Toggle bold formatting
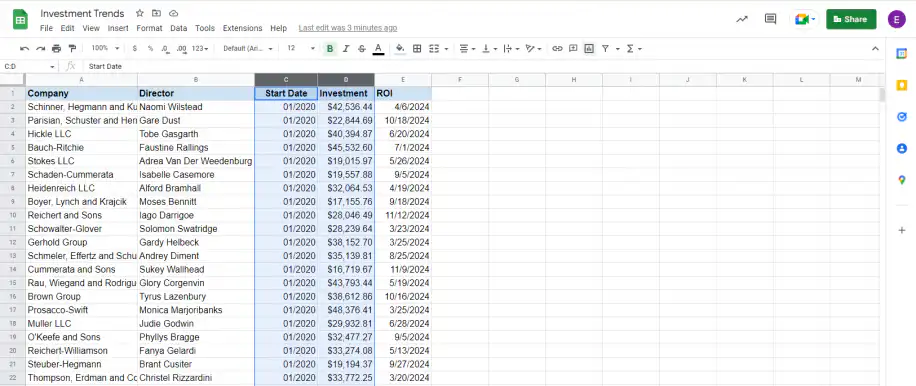Image resolution: width=916 pixels, height=386 pixels. click(x=330, y=48)
